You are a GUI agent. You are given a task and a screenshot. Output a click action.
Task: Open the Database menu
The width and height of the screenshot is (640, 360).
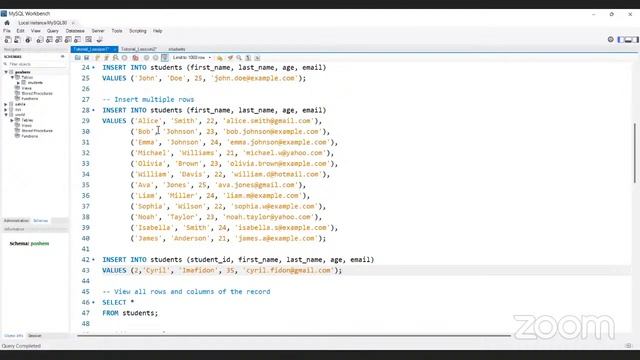pyautogui.click(x=75, y=31)
